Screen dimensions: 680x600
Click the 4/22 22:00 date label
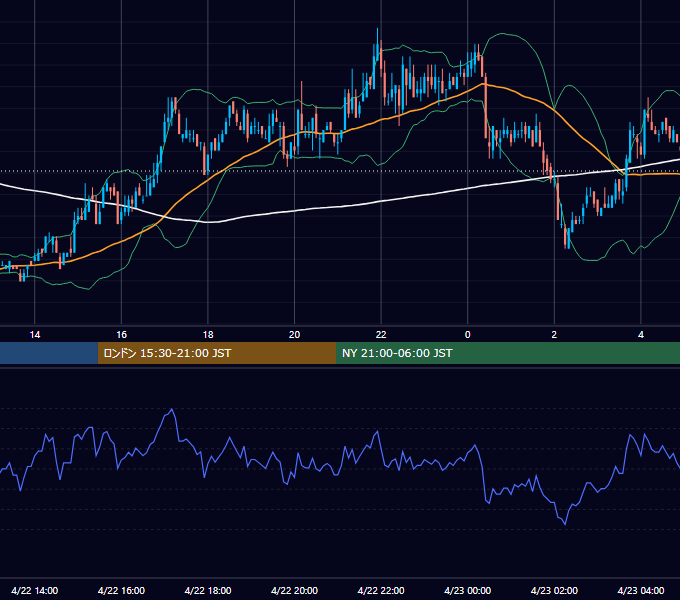381,590
